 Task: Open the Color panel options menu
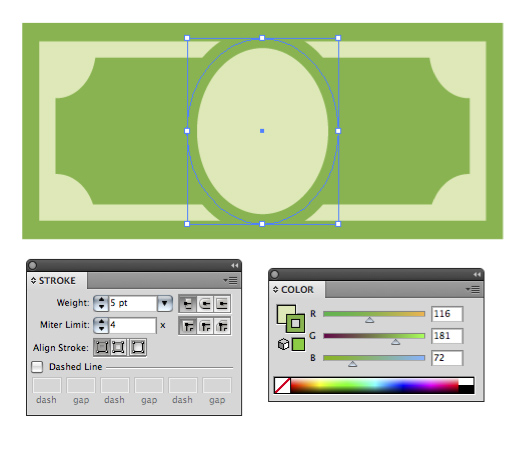473,289
